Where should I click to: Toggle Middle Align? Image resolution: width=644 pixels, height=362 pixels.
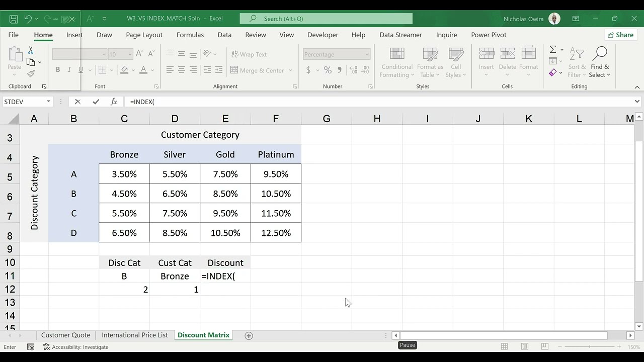pyautogui.click(x=182, y=54)
